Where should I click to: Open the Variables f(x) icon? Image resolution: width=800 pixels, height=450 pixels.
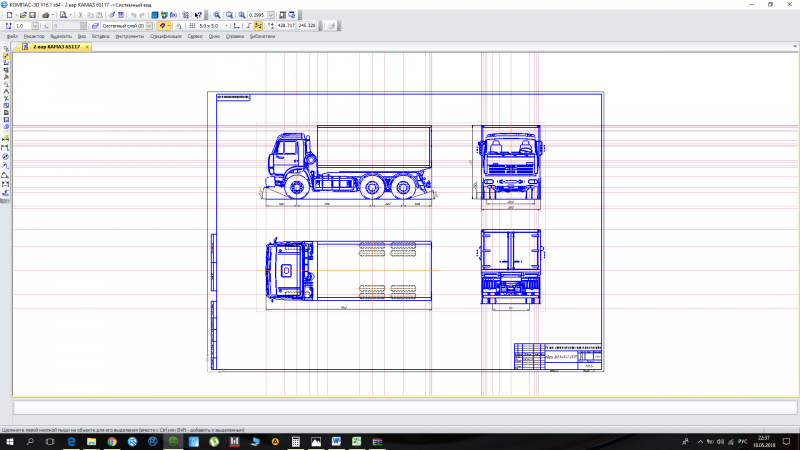[173, 15]
